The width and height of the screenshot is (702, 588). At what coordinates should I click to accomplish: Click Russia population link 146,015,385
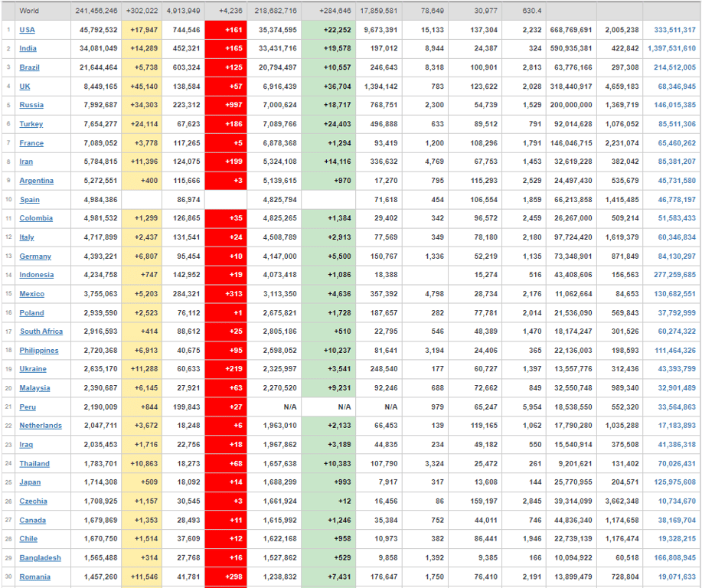[x=674, y=105]
